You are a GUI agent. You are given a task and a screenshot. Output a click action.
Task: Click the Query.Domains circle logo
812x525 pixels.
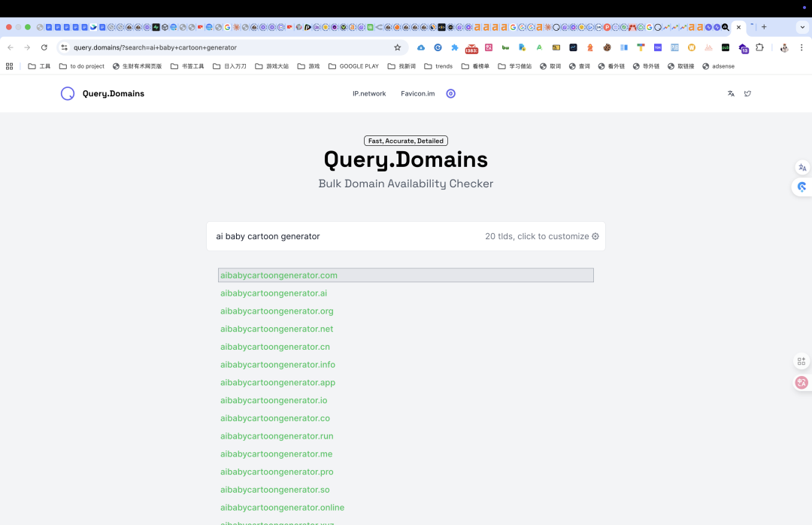click(68, 93)
